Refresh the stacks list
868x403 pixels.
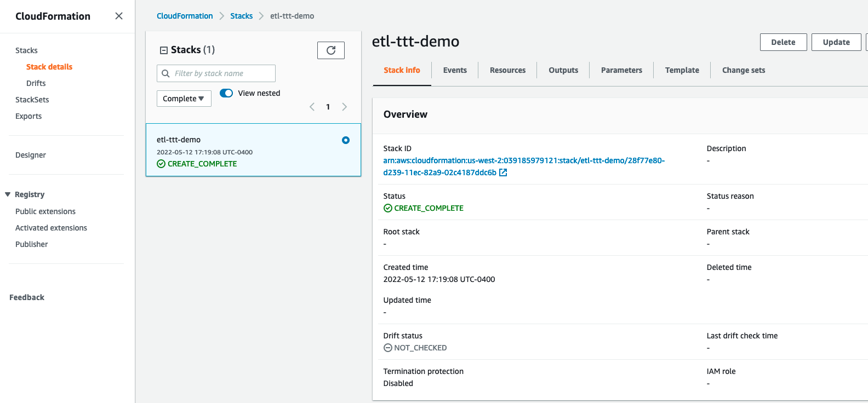(331, 50)
